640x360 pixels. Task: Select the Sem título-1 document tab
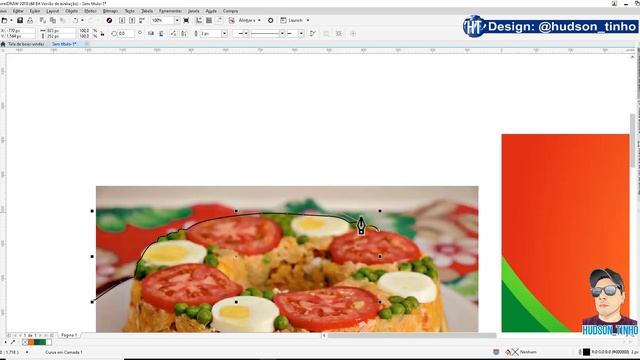click(x=64, y=44)
